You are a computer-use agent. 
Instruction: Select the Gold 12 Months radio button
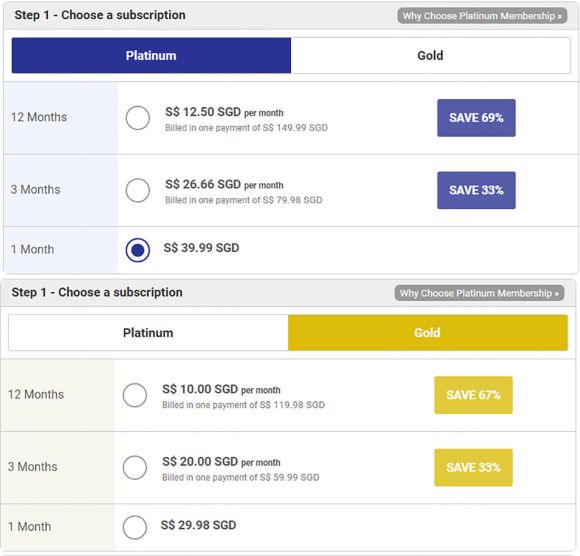(x=135, y=395)
